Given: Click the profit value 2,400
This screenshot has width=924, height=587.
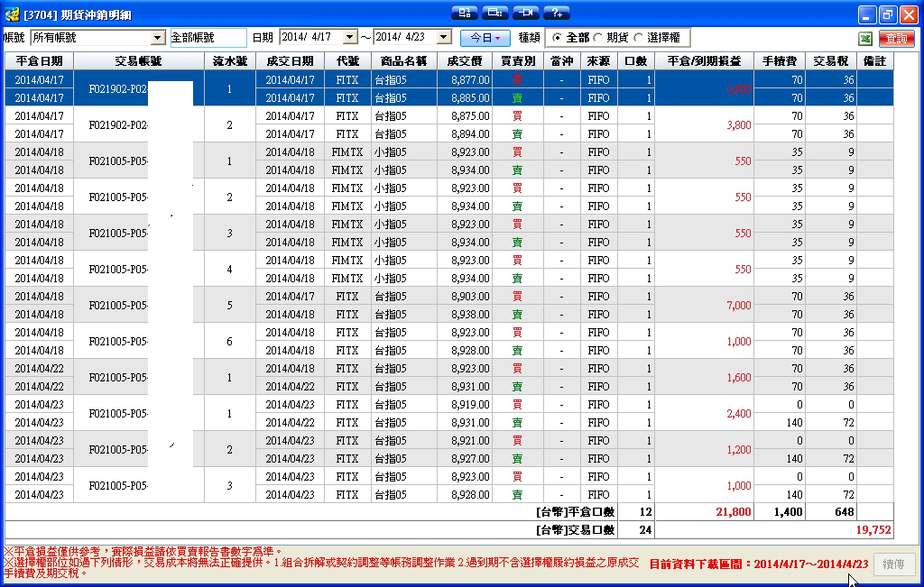Looking at the screenshot, I should pyautogui.click(x=739, y=413).
